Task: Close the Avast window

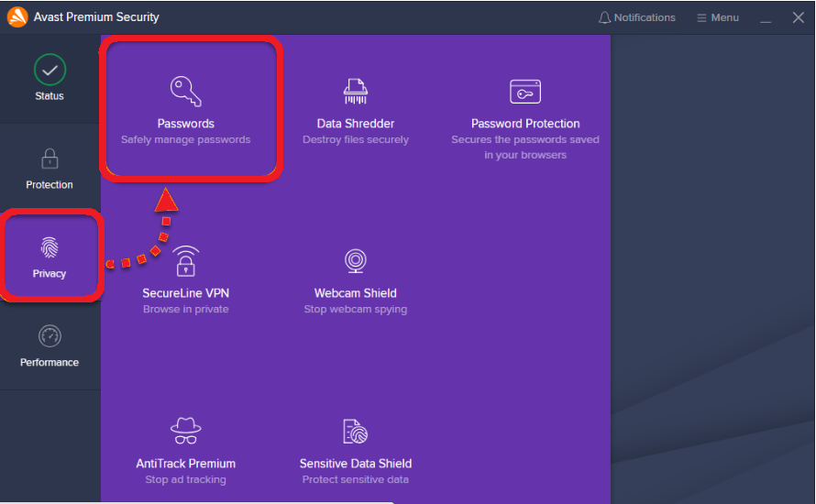Action: [x=799, y=17]
